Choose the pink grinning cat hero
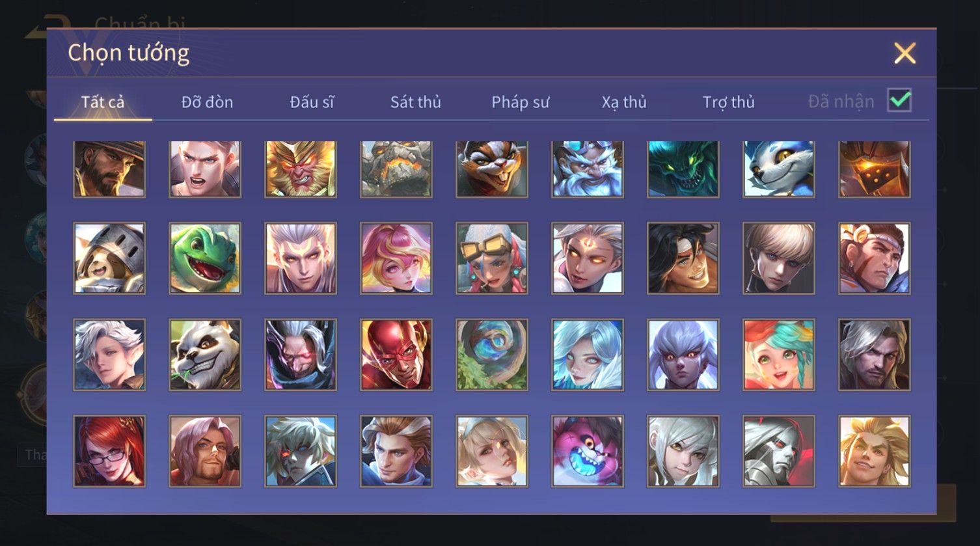The width and height of the screenshot is (980, 546). [588, 451]
